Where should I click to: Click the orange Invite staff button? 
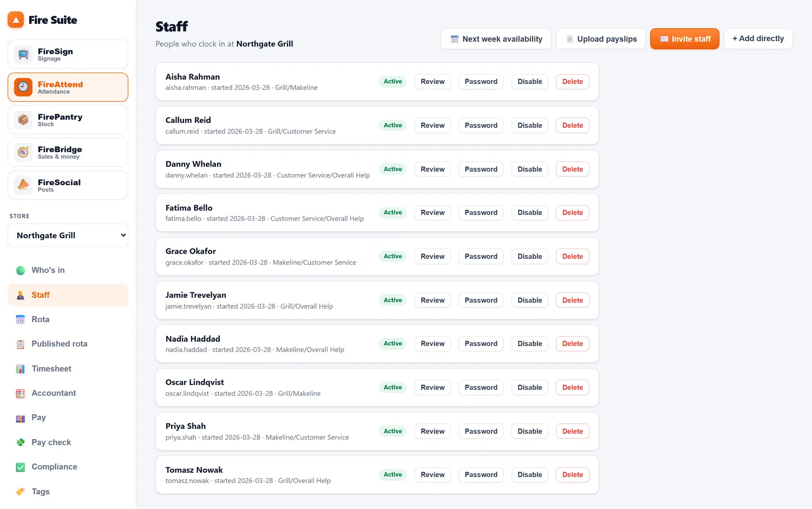685,39
